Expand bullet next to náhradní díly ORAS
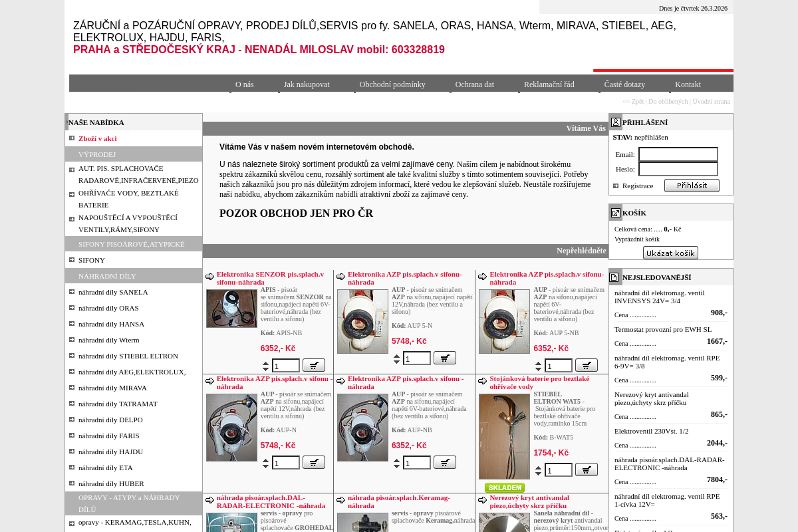This screenshot has width=798, height=532. [72, 308]
